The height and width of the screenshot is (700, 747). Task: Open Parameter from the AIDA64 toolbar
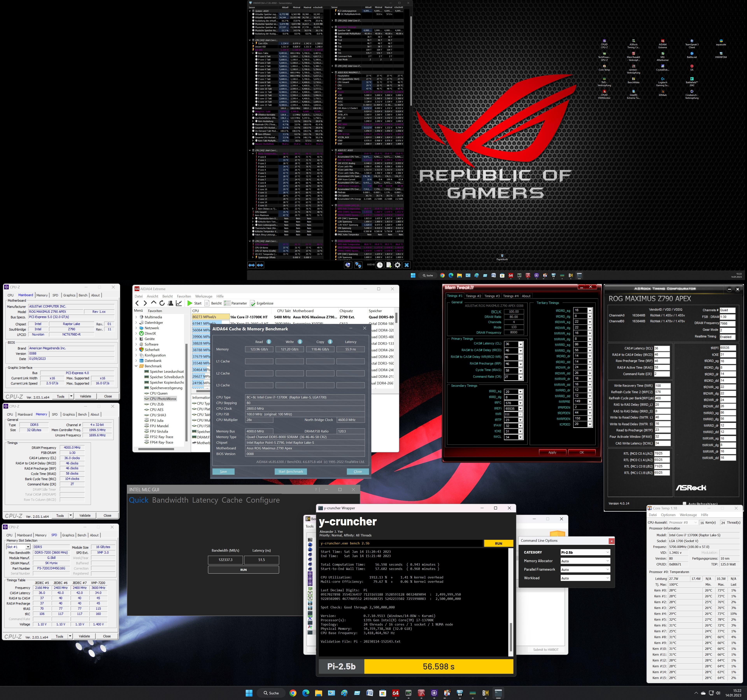[x=236, y=303]
